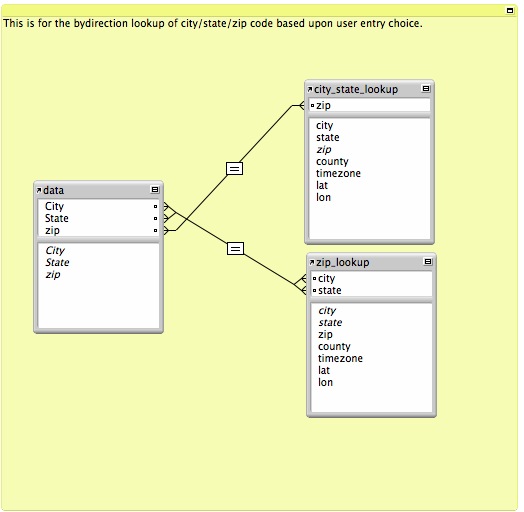This screenshot has width=524, height=512.
Task: Select the data table title bar
Action: click(99, 190)
